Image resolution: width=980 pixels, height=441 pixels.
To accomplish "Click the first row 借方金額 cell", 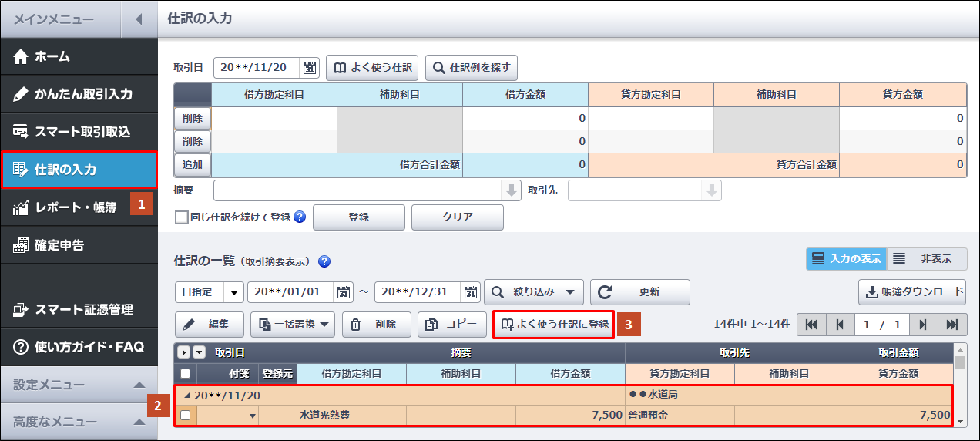I will tap(525, 118).
